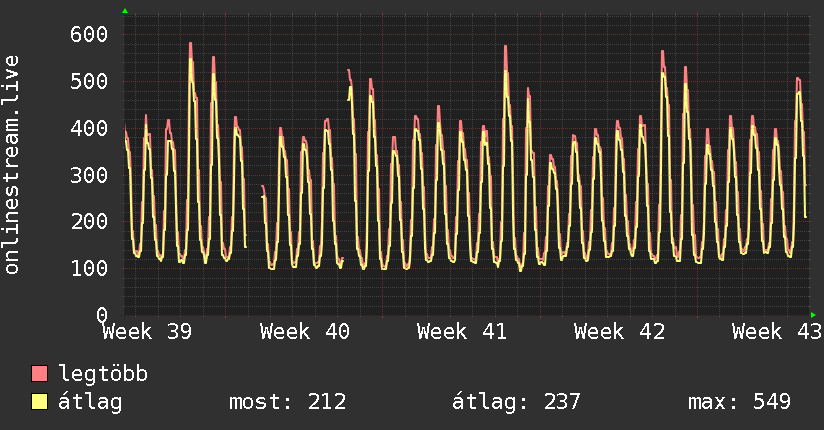Select the 'átlag: 237' average value
This screenshot has width=824, height=430.
516,402
